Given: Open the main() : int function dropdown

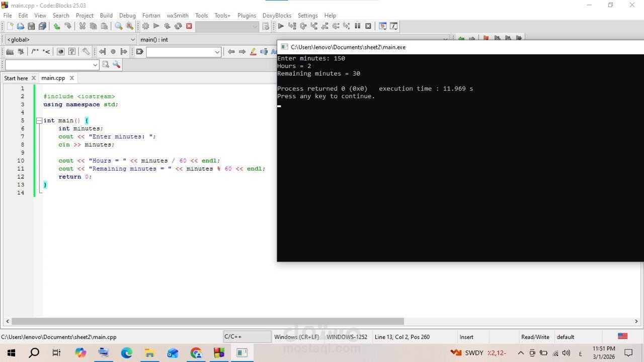Looking at the screenshot, I should click(x=445, y=39).
